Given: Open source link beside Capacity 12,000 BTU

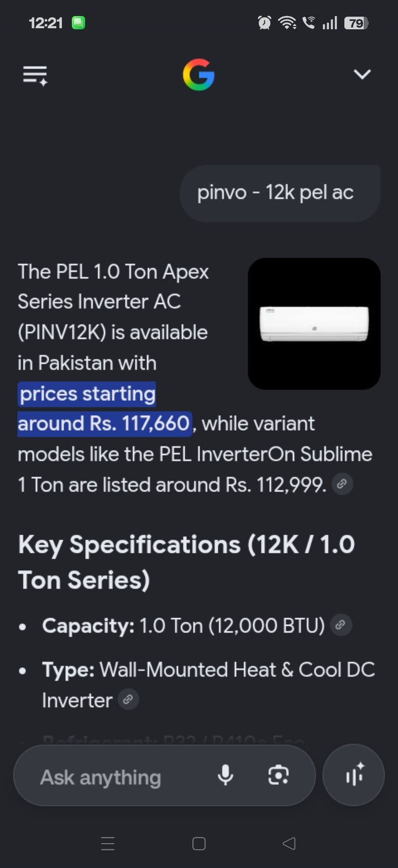Looking at the screenshot, I should coord(341,625).
